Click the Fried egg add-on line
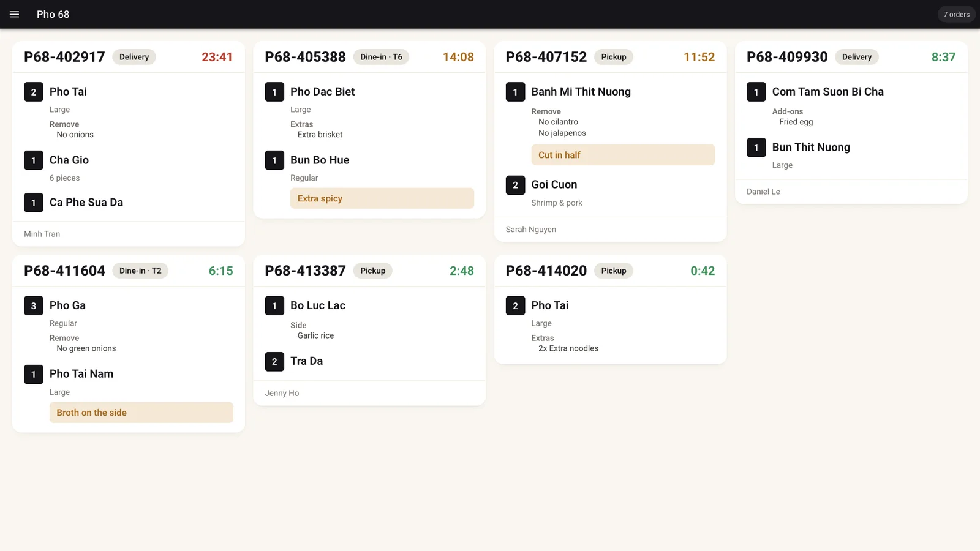Viewport: 980px width, 551px height. pos(796,122)
